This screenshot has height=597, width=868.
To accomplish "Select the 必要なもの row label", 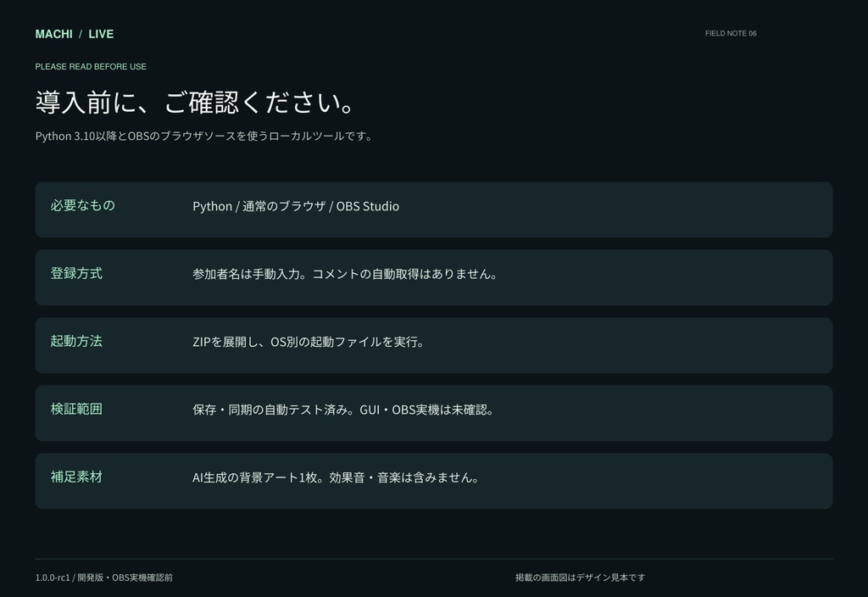I will coord(82,205).
